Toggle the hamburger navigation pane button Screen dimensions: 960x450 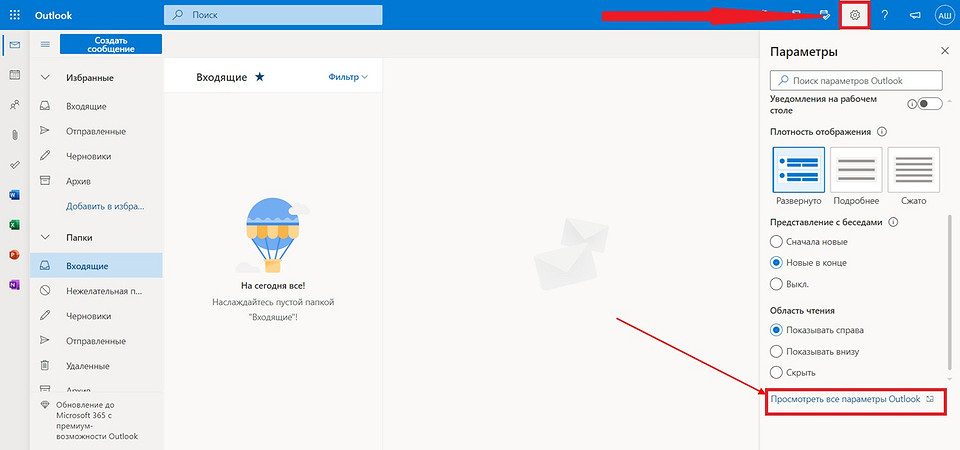click(x=45, y=44)
